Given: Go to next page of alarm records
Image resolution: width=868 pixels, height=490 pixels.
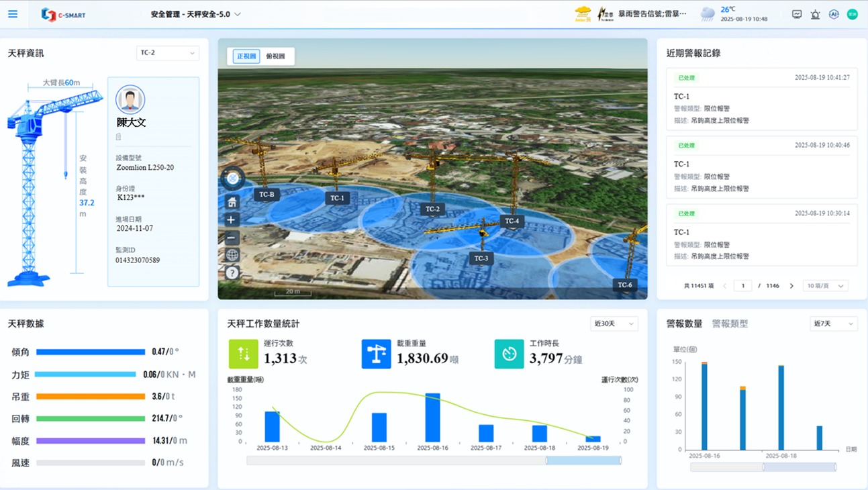Looking at the screenshot, I should [791, 286].
